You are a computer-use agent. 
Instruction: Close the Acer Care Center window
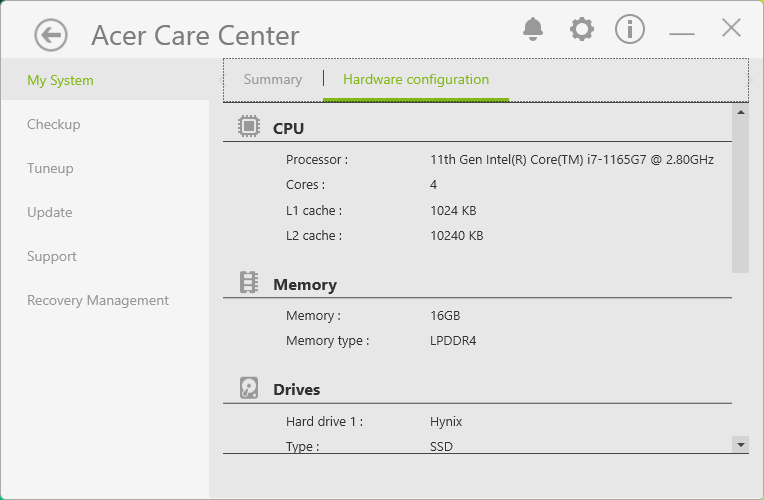pos(731,28)
